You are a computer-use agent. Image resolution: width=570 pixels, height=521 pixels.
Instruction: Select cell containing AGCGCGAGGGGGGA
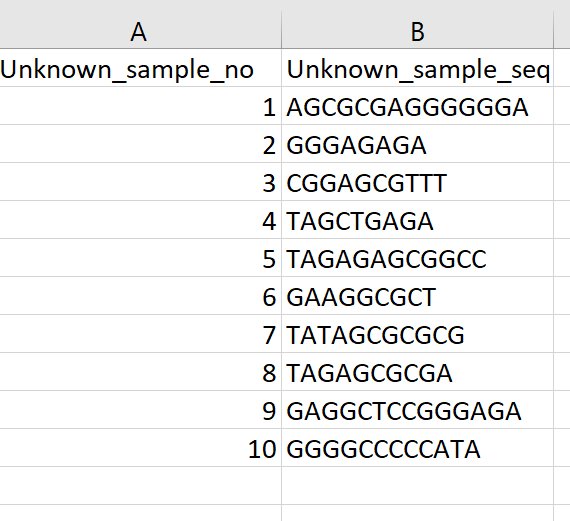(417, 106)
